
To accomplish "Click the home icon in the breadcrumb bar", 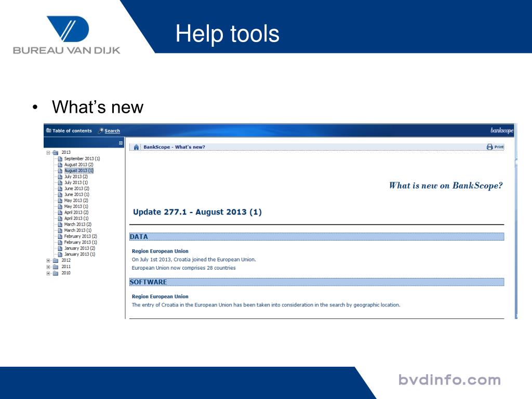I will coord(137,147).
